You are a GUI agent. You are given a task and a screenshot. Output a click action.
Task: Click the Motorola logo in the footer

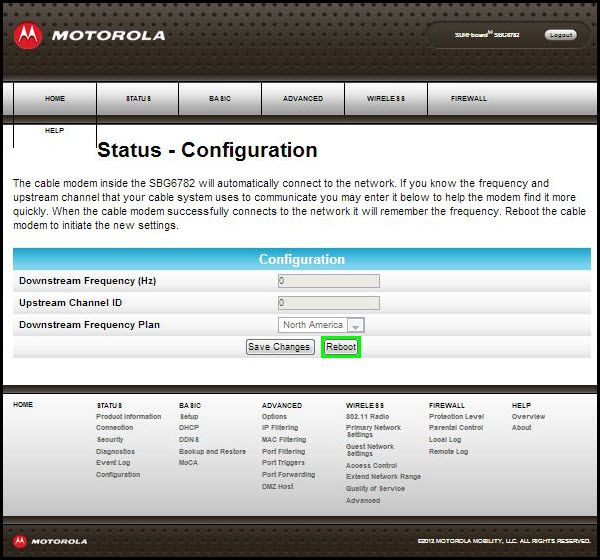52,541
